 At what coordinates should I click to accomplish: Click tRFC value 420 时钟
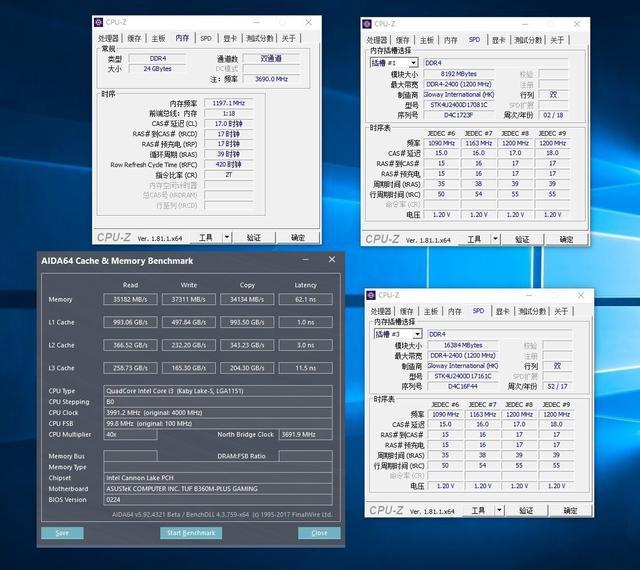[229, 165]
